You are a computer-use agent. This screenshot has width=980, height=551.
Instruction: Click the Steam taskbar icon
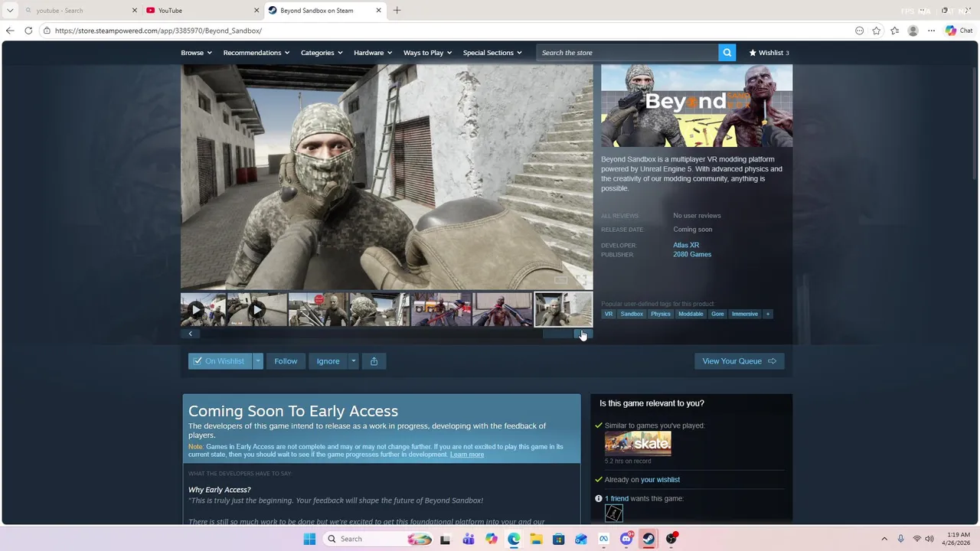coord(648,539)
